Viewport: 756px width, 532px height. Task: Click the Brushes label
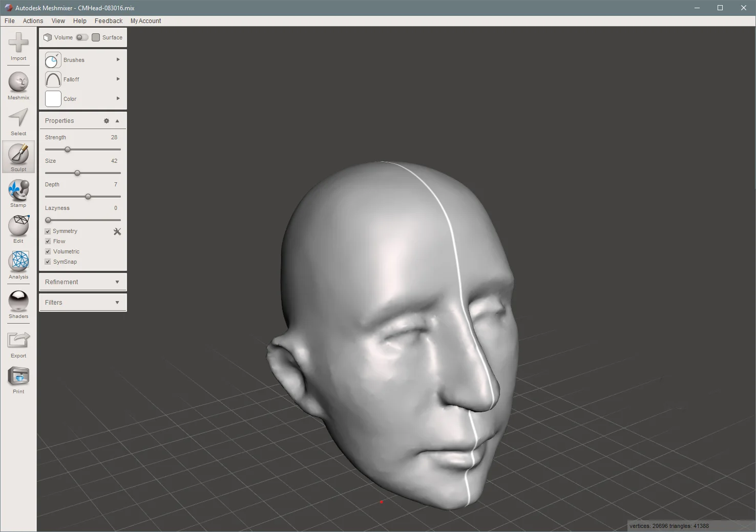point(74,60)
